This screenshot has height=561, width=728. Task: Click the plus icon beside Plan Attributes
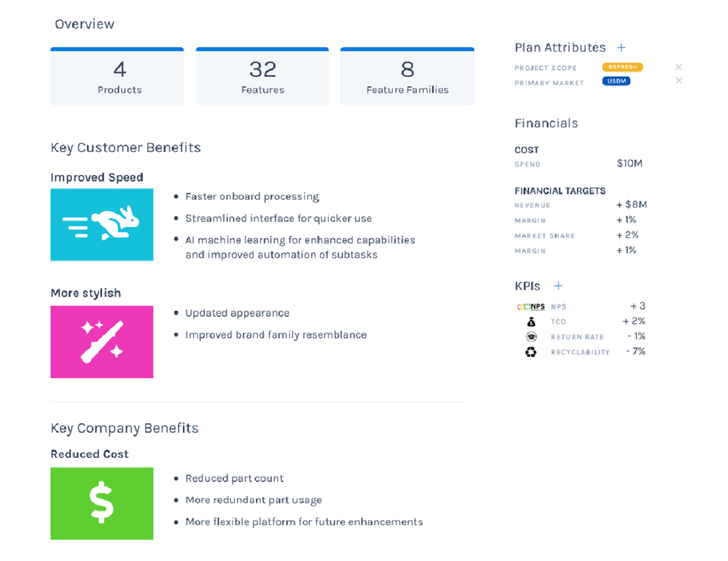(x=621, y=48)
